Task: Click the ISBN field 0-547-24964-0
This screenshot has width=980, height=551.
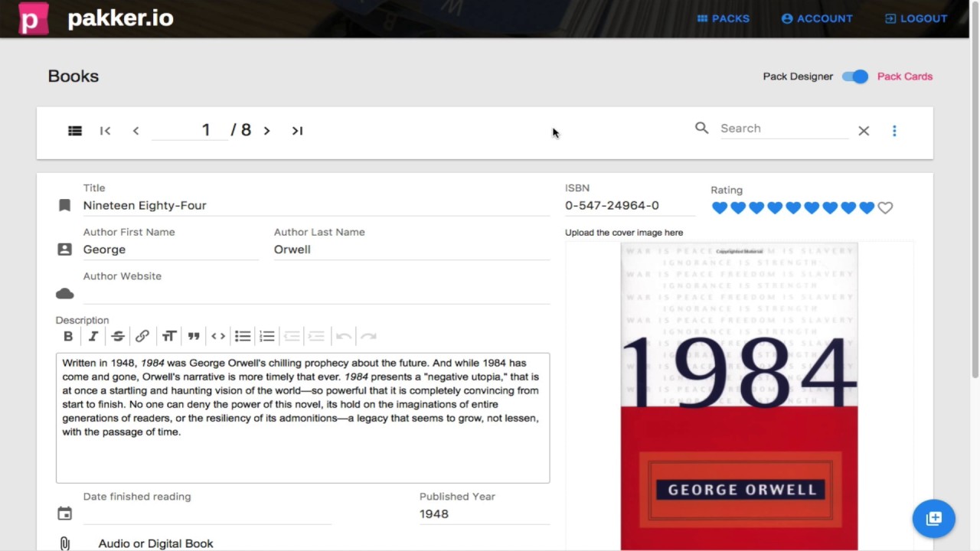Action: tap(630, 205)
